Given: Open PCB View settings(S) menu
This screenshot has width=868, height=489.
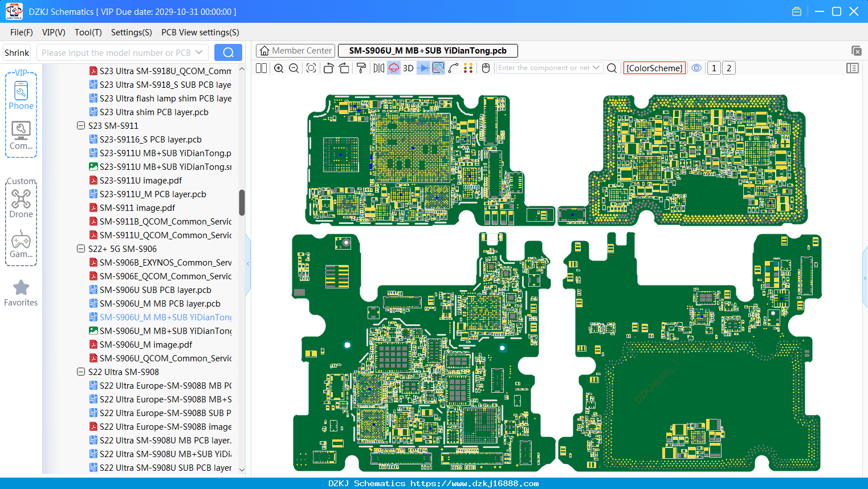Looking at the screenshot, I should (200, 32).
